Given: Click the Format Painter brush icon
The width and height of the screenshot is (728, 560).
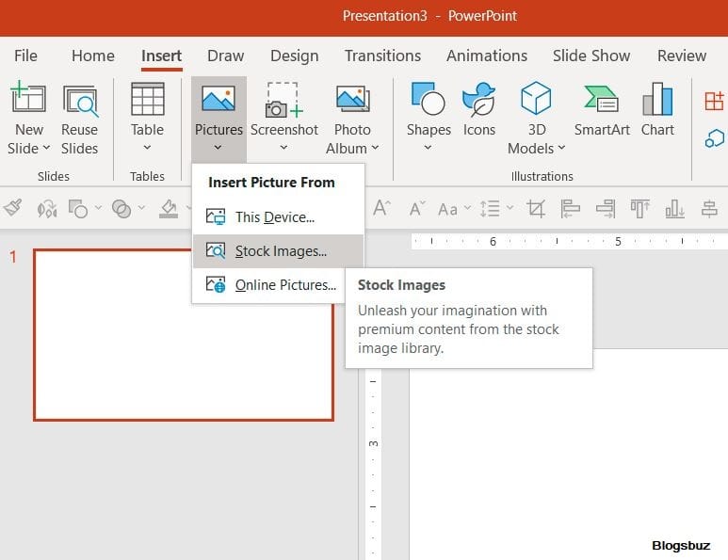Looking at the screenshot, I should pyautogui.click(x=13, y=208).
